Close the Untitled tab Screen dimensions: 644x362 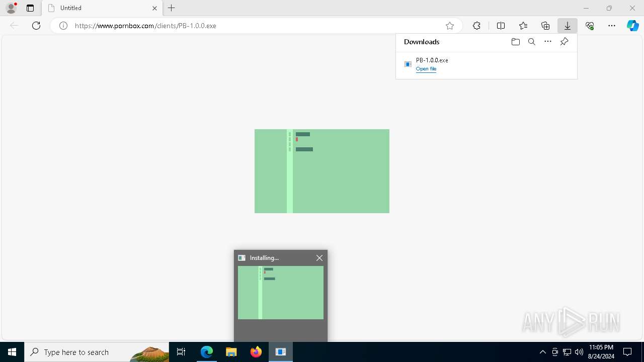tap(155, 8)
